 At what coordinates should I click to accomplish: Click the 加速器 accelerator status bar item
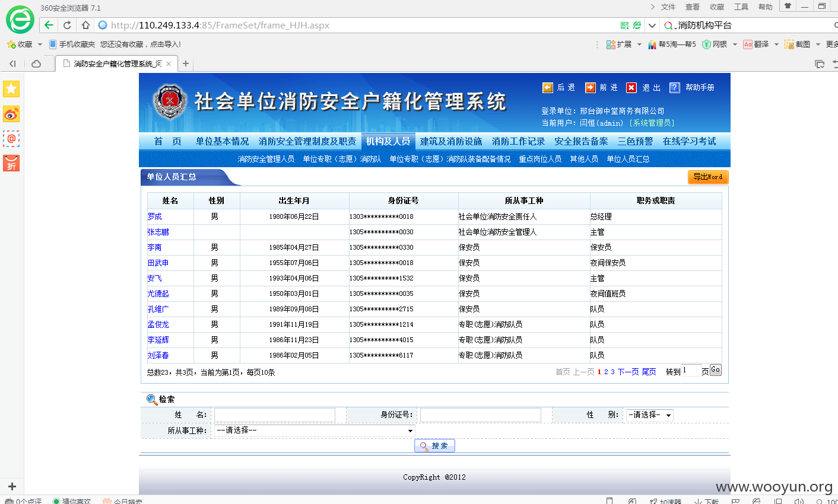pos(665,501)
